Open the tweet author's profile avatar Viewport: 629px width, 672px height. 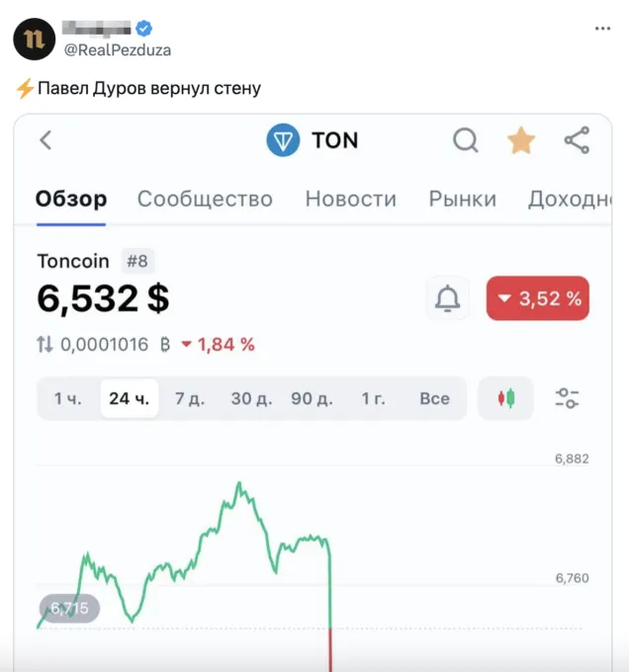pos(34,39)
